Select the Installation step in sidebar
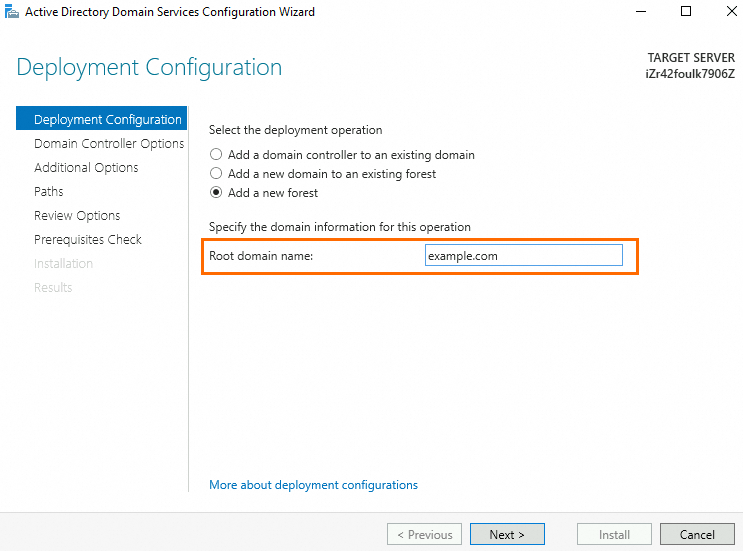This screenshot has height=551, width=743. 63,263
